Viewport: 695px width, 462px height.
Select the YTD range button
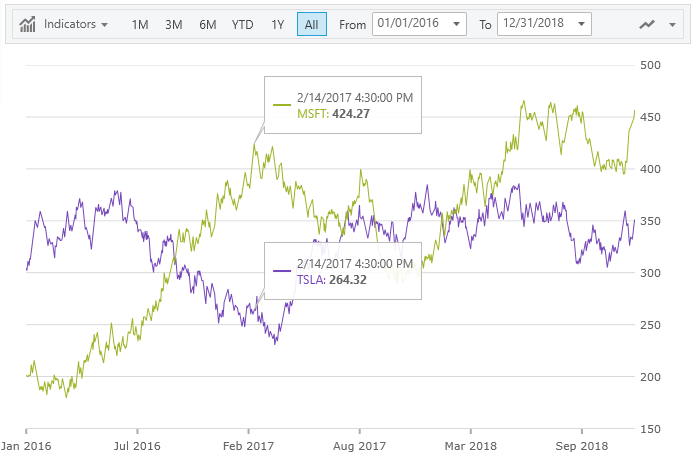(242, 24)
